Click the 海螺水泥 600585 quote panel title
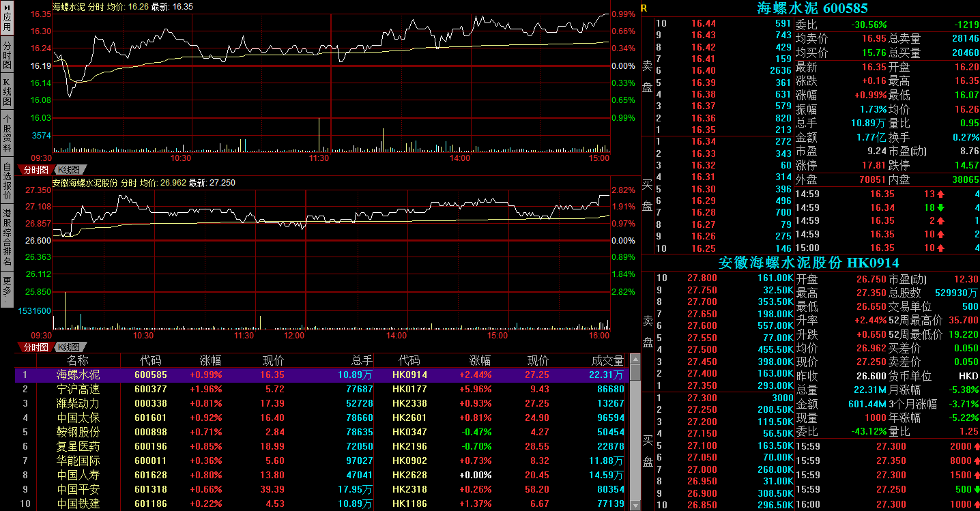This screenshot has width=980, height=511. [813, 8]
